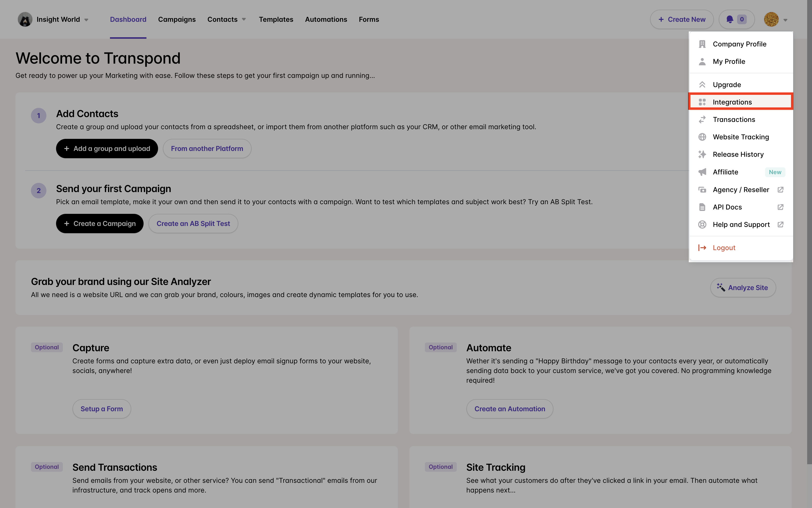Expand the Insight World account dropdown arrow
The width and height of the screenshot is (812, 508).
[x=87, y=20]
